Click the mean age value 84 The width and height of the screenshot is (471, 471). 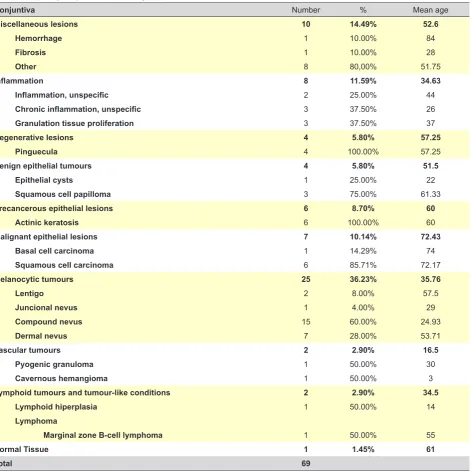click(430, 38)
